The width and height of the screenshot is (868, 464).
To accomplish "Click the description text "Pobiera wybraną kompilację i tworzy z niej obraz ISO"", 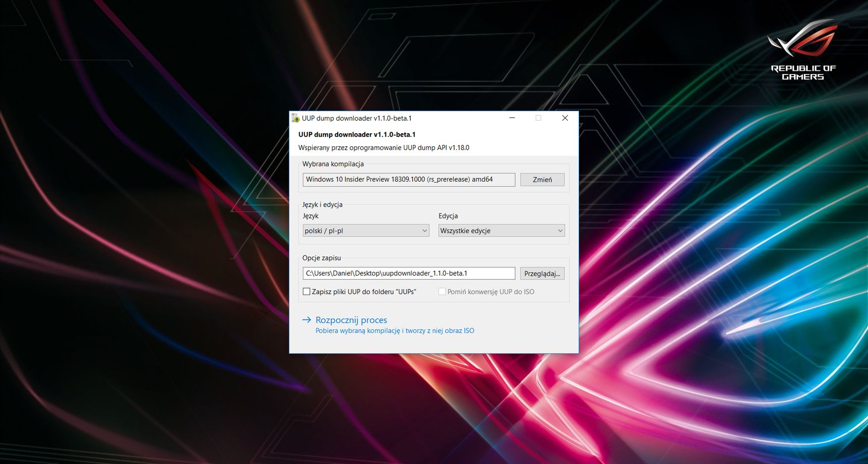I will click(395, 331).
